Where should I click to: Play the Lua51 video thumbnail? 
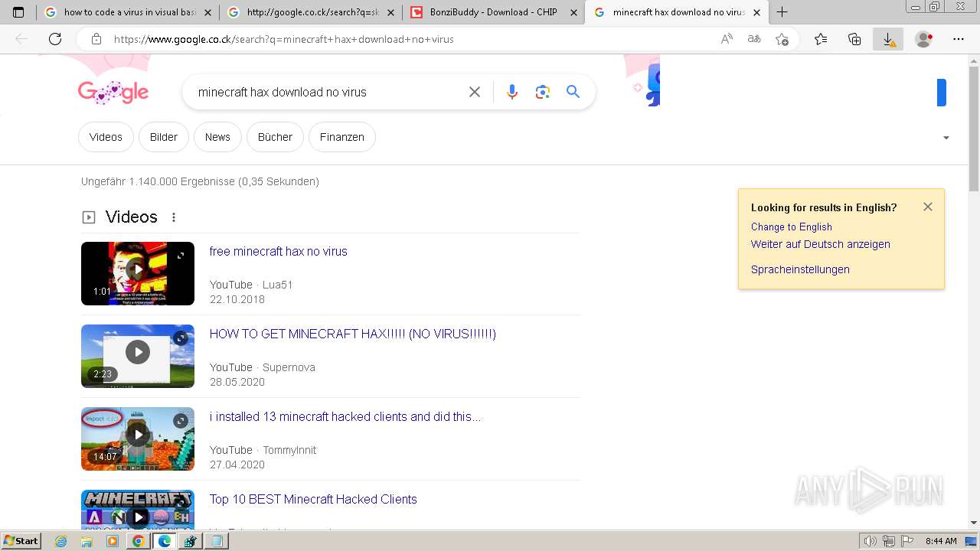click(x=138, y=273)
